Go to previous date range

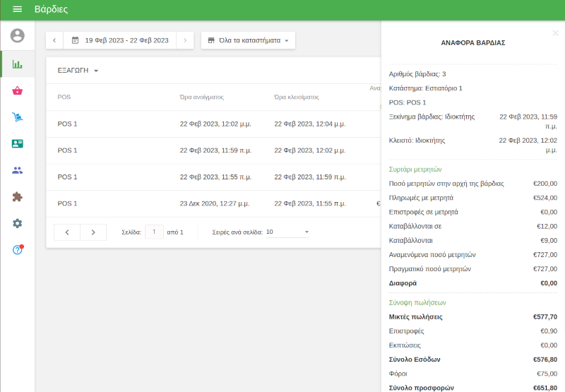[54, 40]
